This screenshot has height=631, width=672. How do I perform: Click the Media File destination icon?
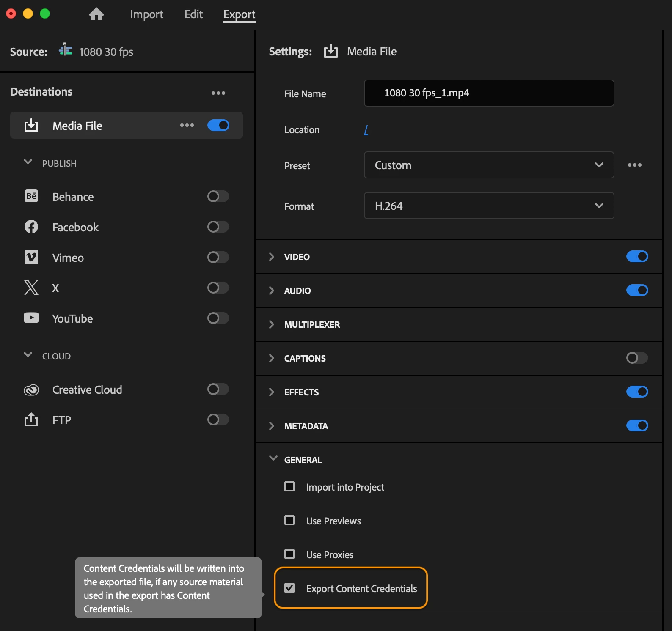31,126
